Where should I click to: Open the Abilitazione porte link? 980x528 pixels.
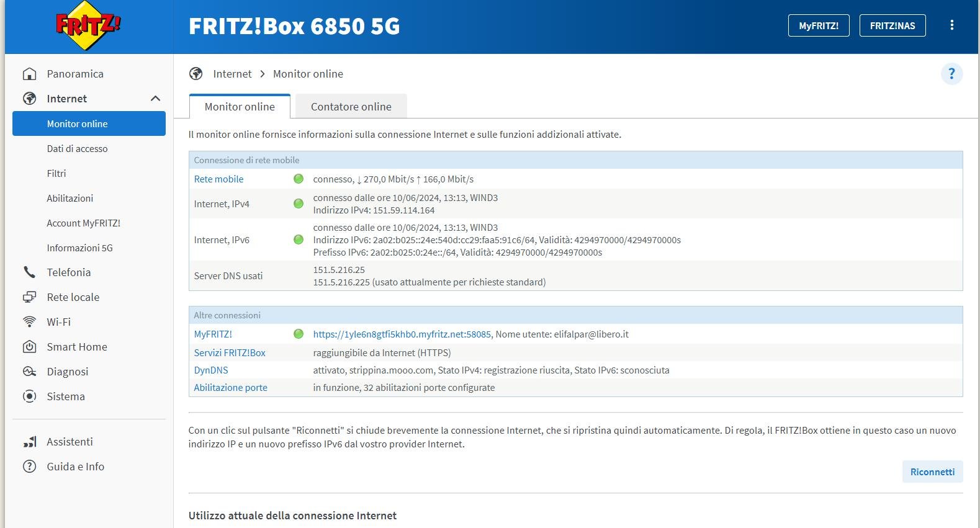(x=230, y=388)
